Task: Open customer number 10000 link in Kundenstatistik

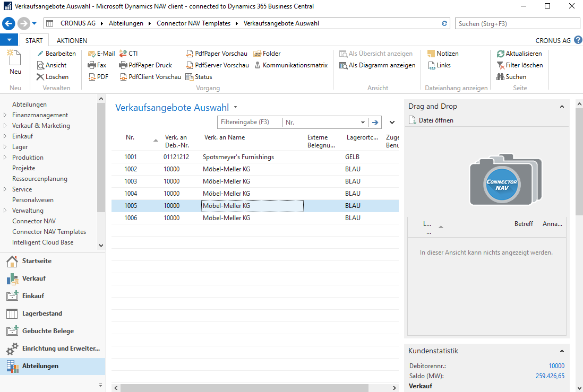Action: 556,366
